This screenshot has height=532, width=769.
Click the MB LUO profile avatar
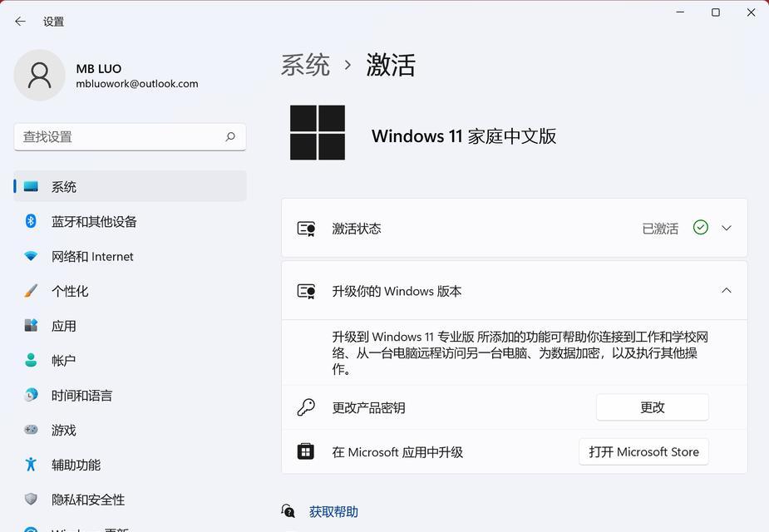pos(39,75)
